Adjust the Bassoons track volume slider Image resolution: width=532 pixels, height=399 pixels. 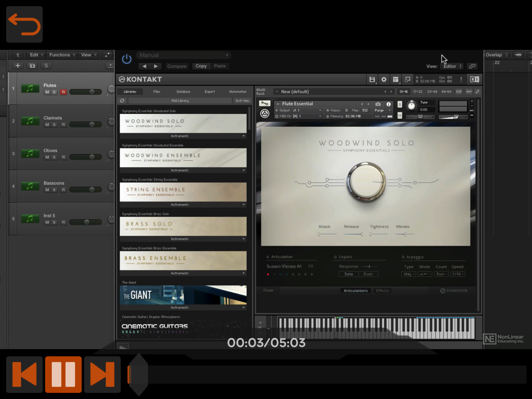coord(92,190)
